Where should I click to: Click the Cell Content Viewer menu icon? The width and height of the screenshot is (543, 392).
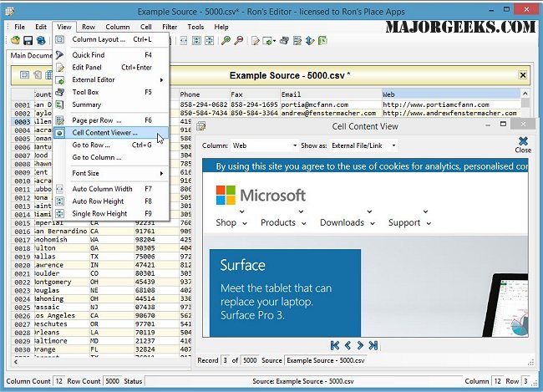pyautogui.click(x=60, y=133)
